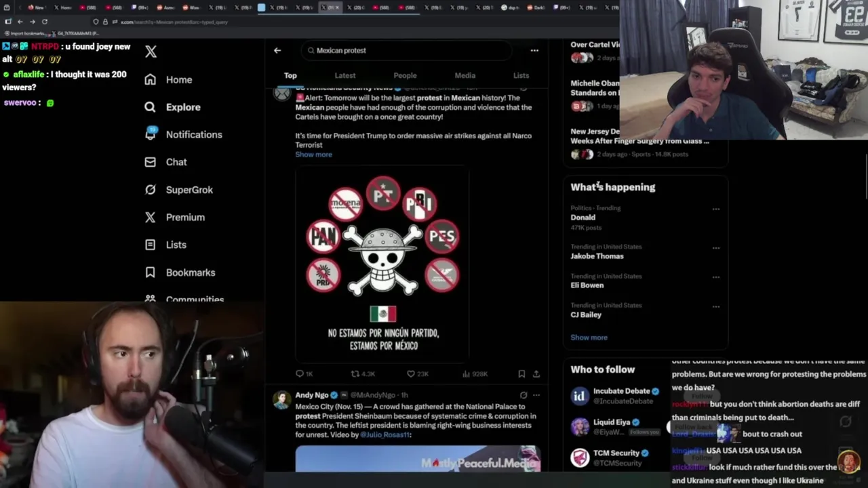Open more options for CJ Bailey trend
This screenshot has width=868, height=488.
coord(716,306)
